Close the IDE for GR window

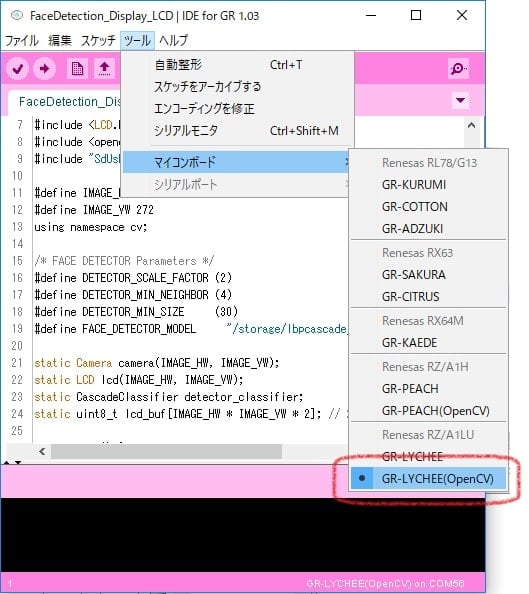[462, 16]
